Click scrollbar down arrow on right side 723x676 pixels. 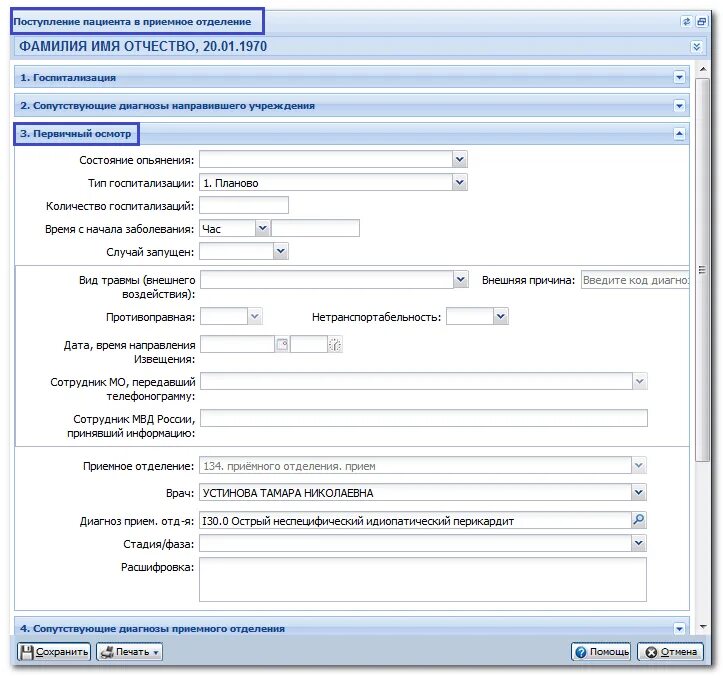[703, 626]
